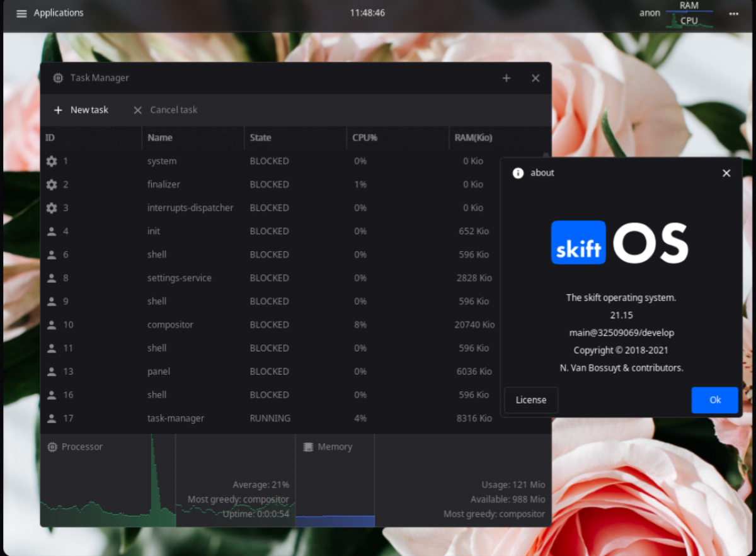Sort processes by the CPU% column
Image resolution: width=756 pixels, height=556 pixels.
(x=364, y=137)
